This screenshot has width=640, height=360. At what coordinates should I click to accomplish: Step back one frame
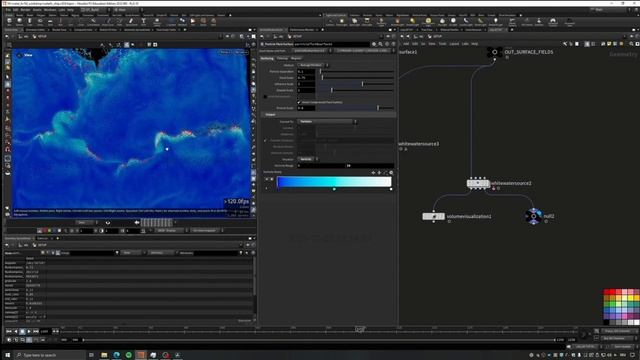16,331
